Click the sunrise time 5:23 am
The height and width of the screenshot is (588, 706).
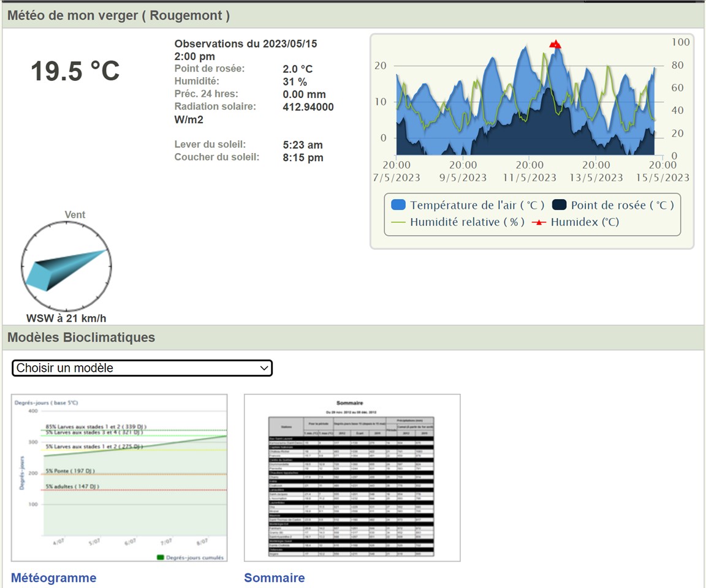coord(302,145)
